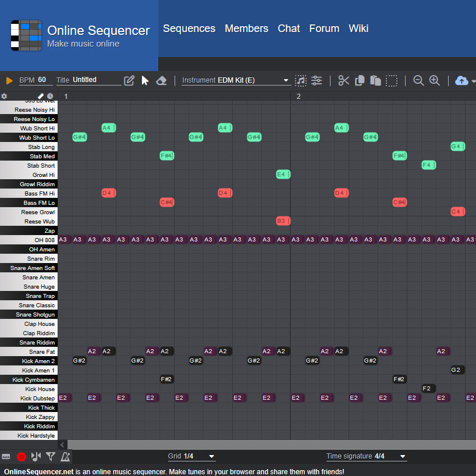Select the Zap key
The height and width of the screenshot is (476, 476).
click(29, 230)
